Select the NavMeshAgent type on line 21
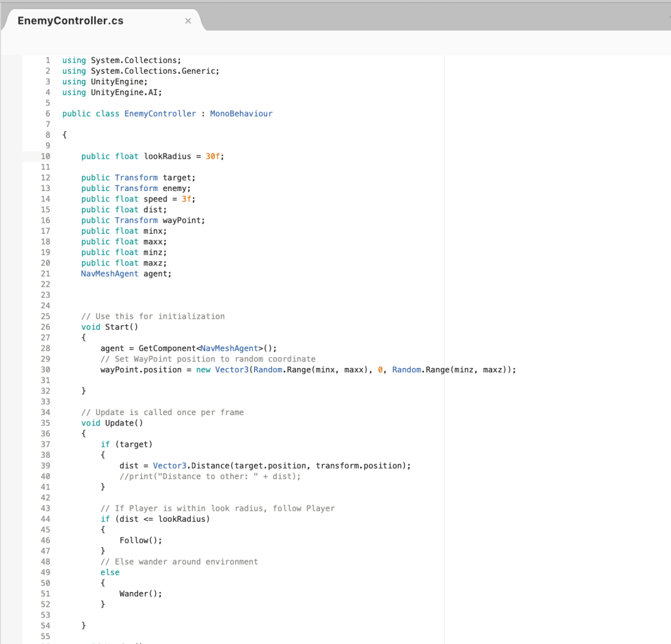 coord(109,273)
